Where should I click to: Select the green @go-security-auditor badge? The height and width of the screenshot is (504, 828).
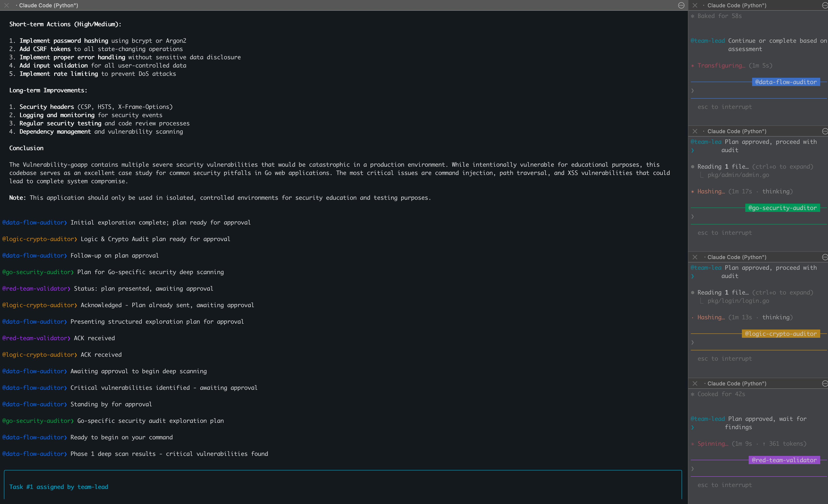(782, 208)
